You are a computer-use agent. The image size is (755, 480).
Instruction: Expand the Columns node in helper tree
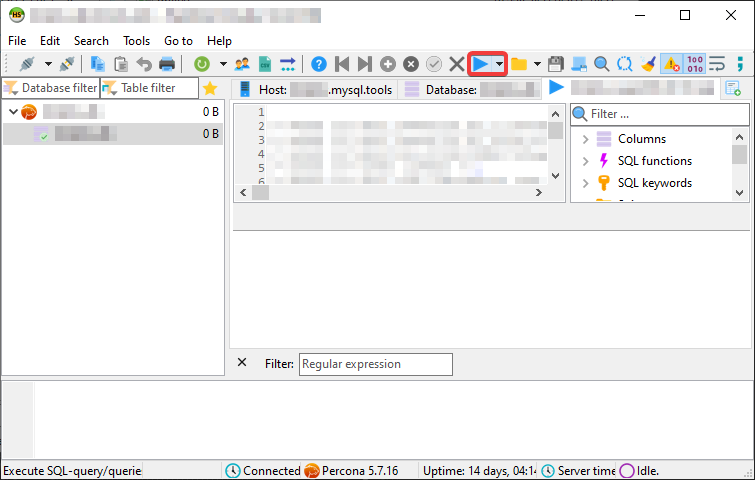pos(585,139)
